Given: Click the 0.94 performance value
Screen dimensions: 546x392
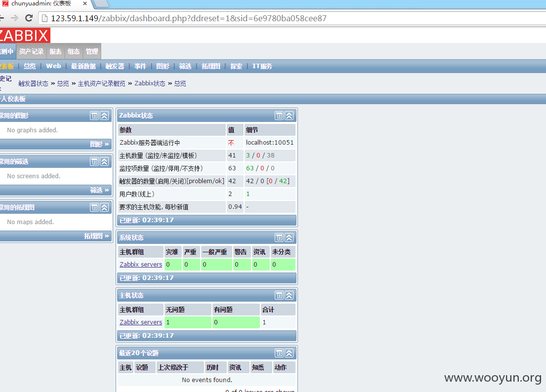Looking at the screenshot, I should [x=235, y=206].
